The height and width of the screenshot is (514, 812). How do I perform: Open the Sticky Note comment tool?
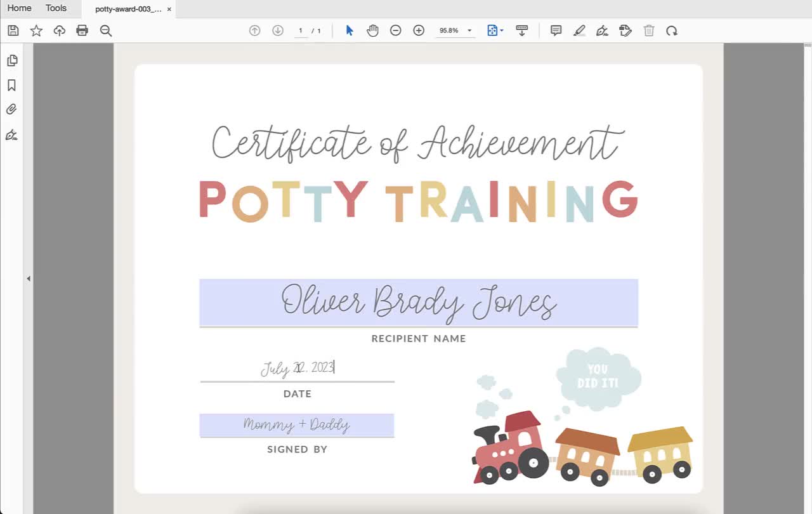click(x=556, y=30)
